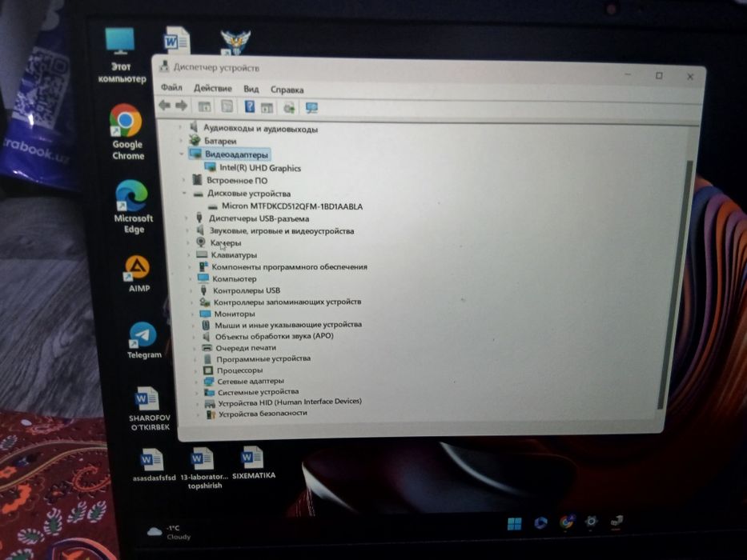Expand the Камеры category
Screen dimensions: 747x560
coord(187,242)
